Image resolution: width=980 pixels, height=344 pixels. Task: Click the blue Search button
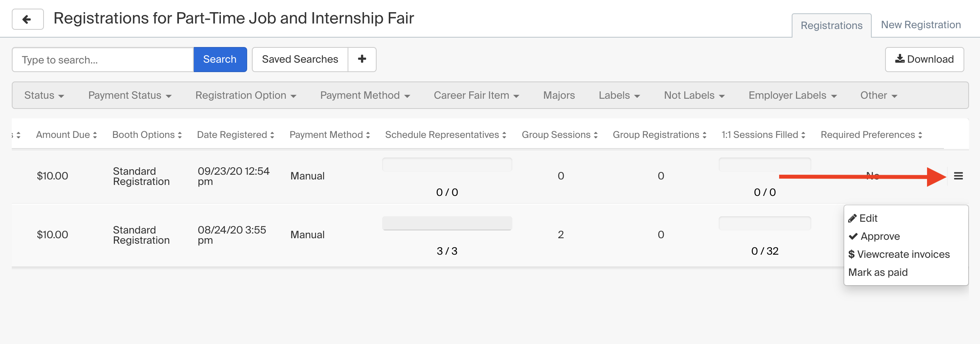(220, 59)
